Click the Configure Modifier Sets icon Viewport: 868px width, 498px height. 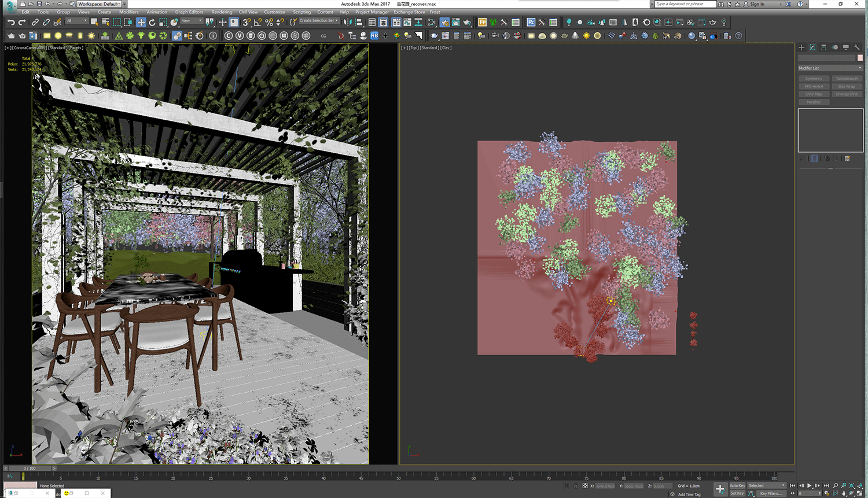pos(847,158)
